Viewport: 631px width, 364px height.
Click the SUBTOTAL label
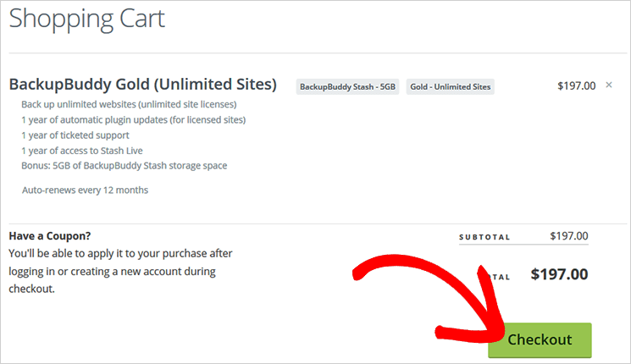pyautogui.click(x=484, y=237)
